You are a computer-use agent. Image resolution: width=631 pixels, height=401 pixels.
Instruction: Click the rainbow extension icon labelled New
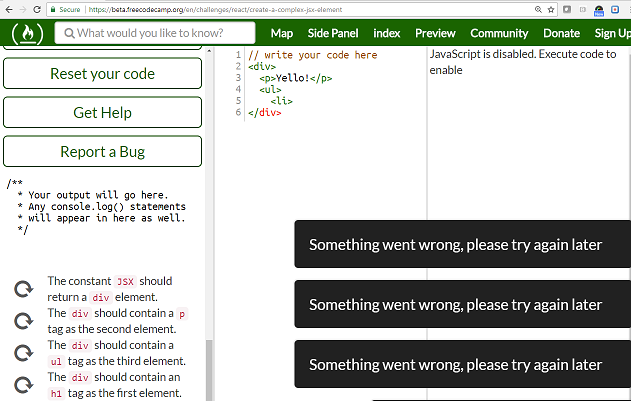click(599, 10)
